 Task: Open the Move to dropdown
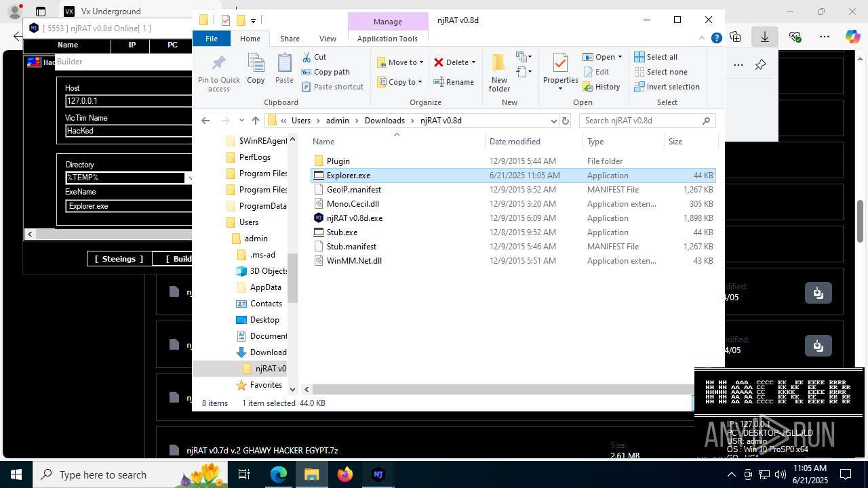point(400,62)
